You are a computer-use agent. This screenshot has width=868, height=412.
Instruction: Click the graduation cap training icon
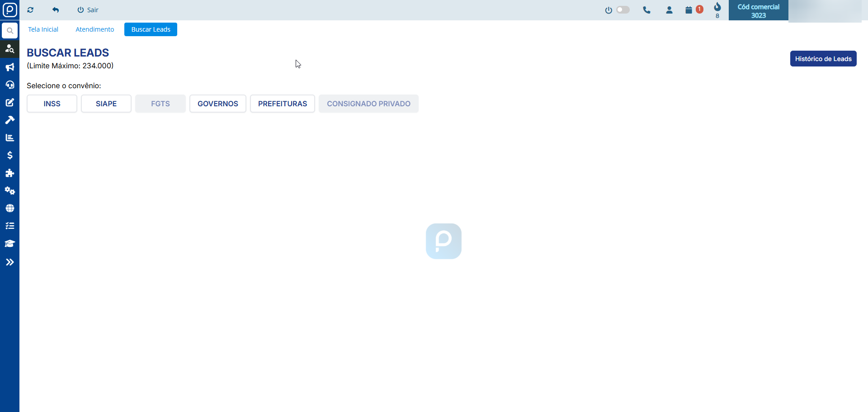[x=9, y=244]
